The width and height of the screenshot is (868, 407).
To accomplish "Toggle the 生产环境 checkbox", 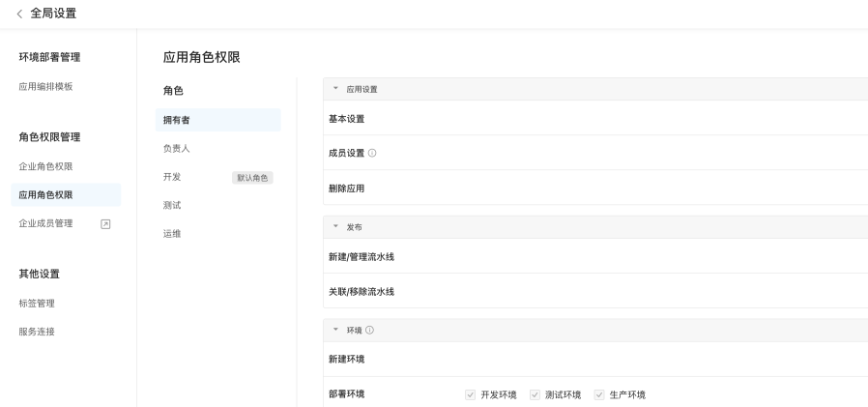I will coord(598,394).
